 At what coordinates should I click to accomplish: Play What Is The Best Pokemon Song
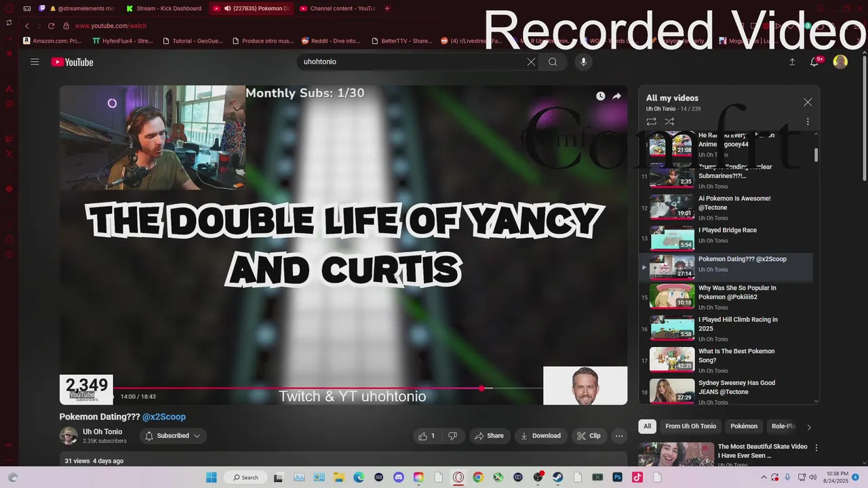pos(727,360)
